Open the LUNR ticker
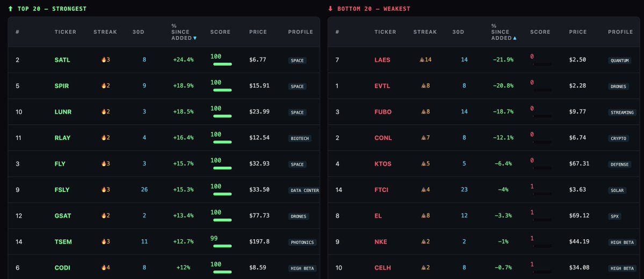644x279 pixels. (x=63, y=112)
